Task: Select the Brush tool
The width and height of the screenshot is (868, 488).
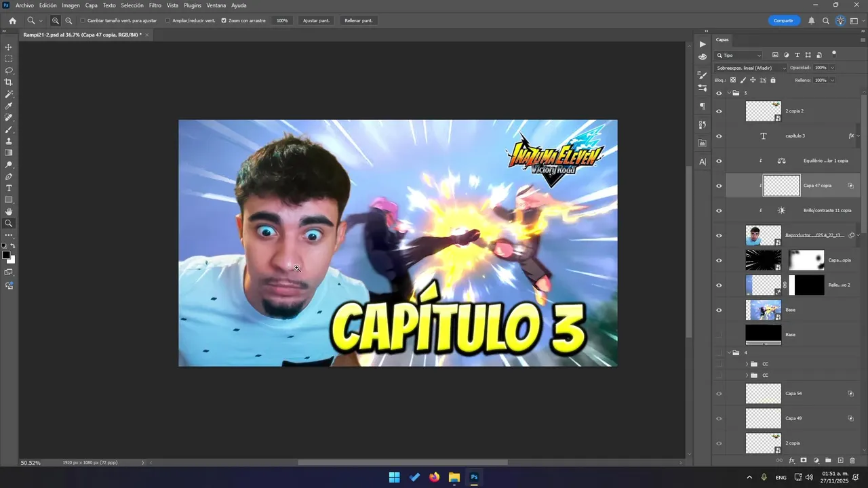Action: [x=9, y=129]
